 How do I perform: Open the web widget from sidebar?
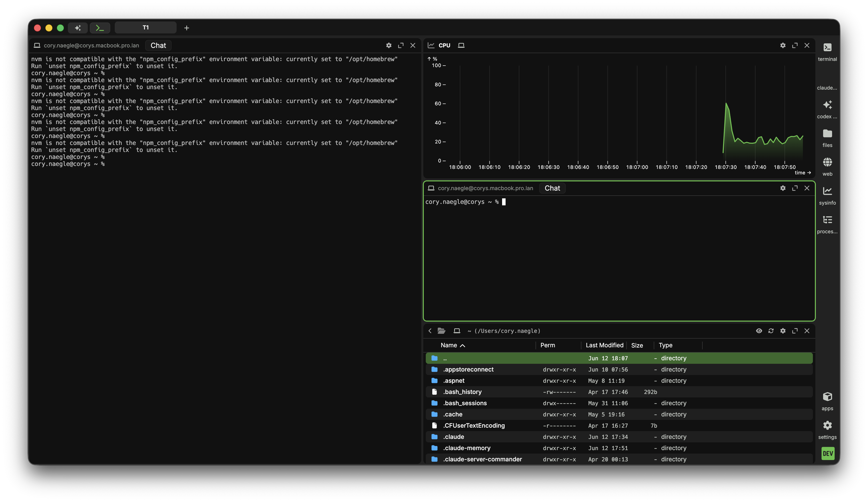coord(827,167)
